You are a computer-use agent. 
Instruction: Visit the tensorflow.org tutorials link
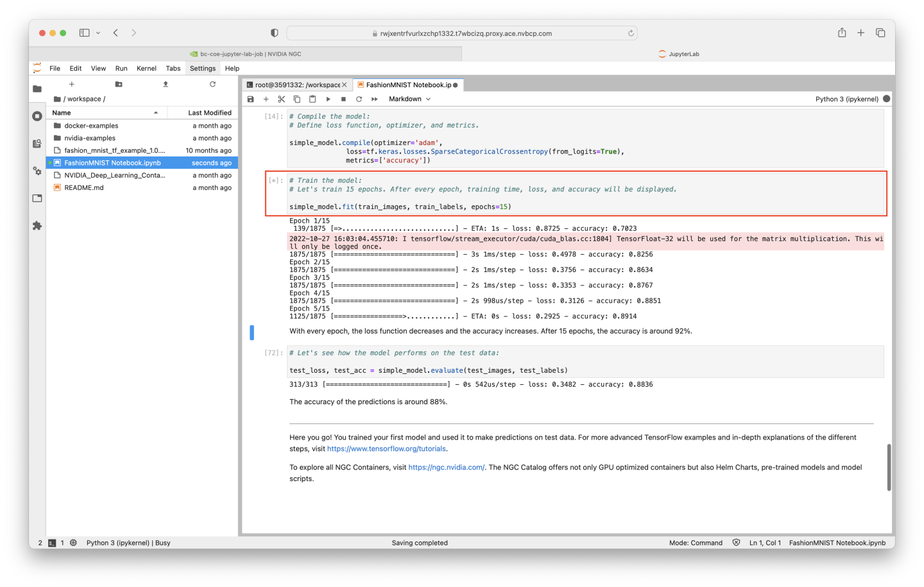tap(386, 448)
